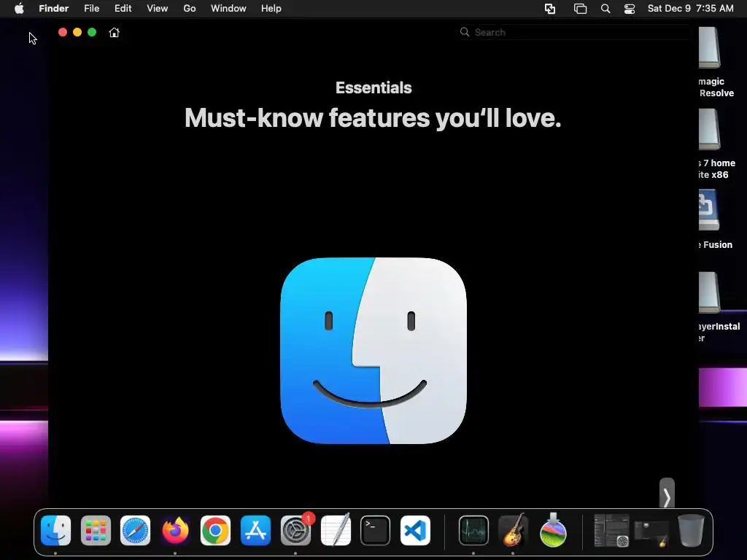Launch Visual Studio Code from the Dock
This screenshot has width=747, height=560.
415,531
